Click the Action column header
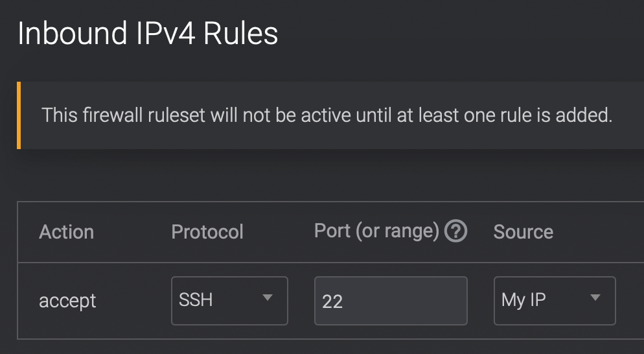 click(66, 231)
